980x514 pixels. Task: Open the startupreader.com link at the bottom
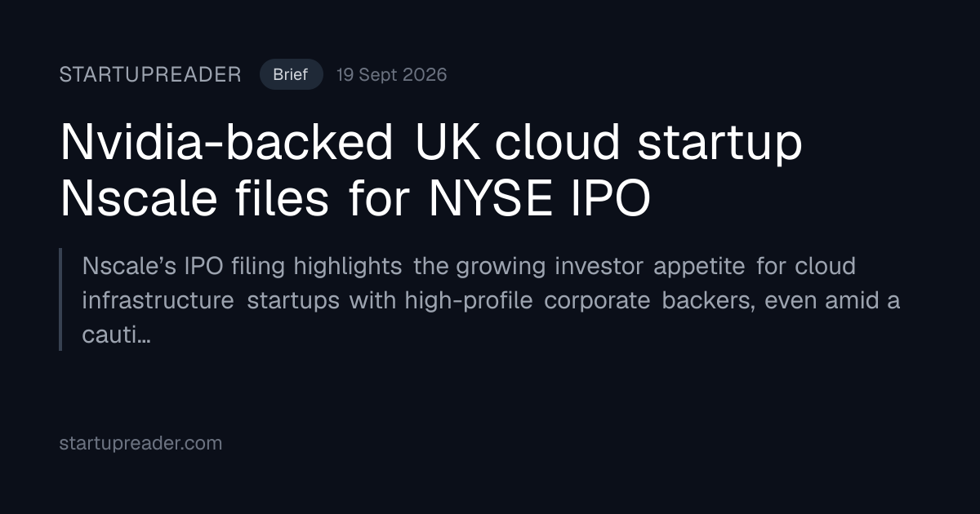tap(140, 444)
